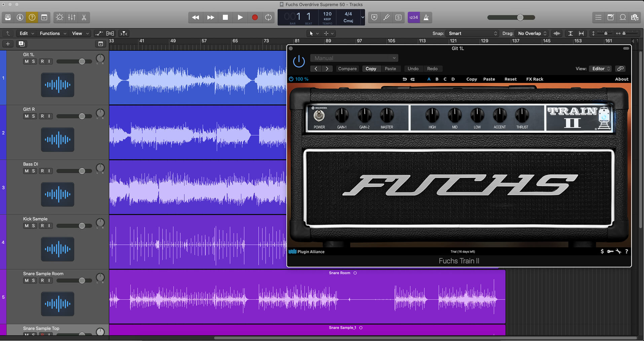
Task: Open the Drag No Overlap dropdown
Action: tap(532, 33)
